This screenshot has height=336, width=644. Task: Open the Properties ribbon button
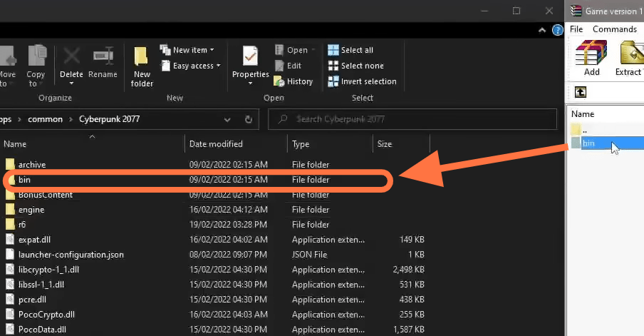pos(250,65)
